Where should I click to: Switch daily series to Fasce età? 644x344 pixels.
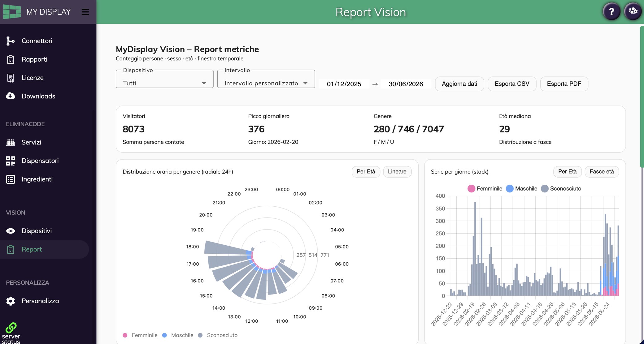(602, 172)
